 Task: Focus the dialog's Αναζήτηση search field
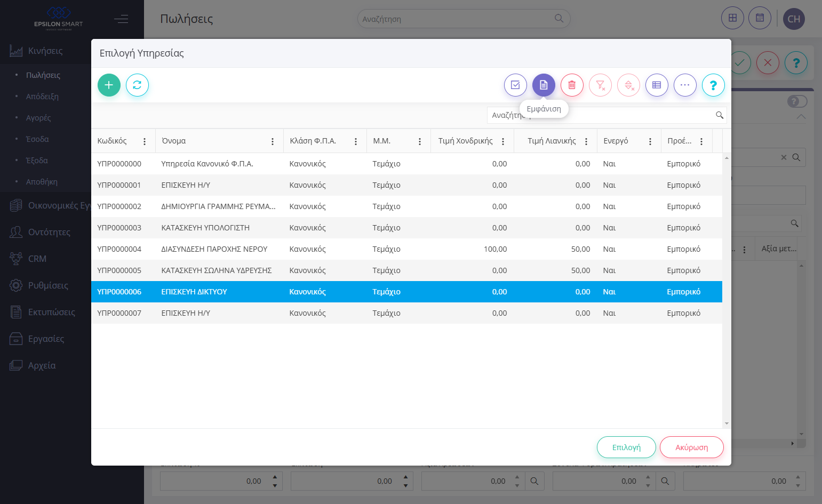point(607,115)
